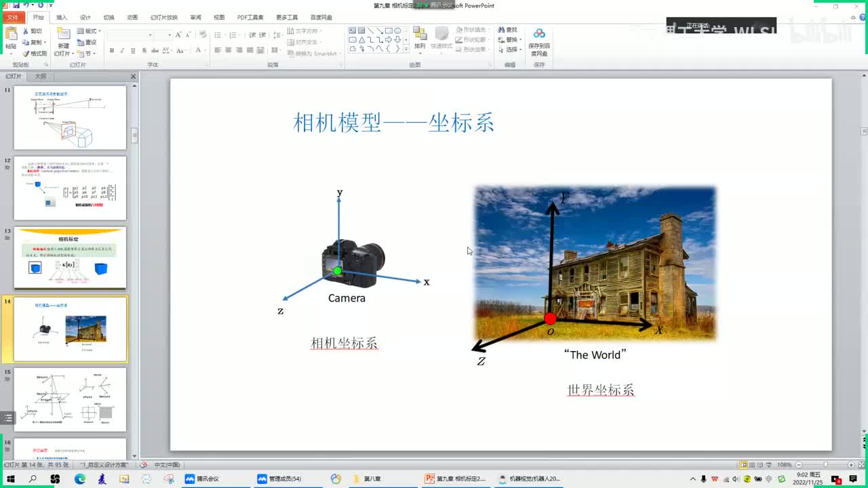868x488 pixels.
Task: Click the slide title 相机模型——坐标系
Action: click(393, 123)
